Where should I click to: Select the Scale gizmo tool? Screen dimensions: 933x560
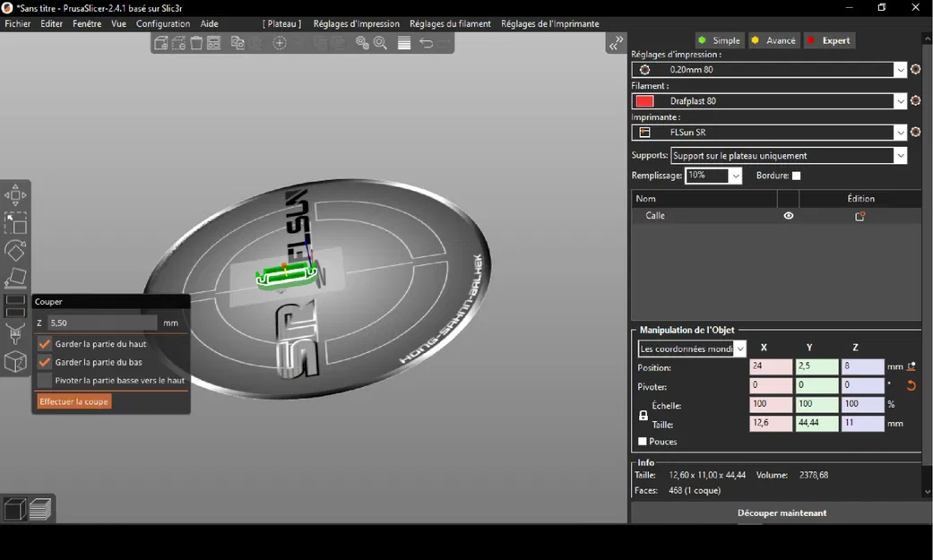pyautogui.click(x=15, y=223)
